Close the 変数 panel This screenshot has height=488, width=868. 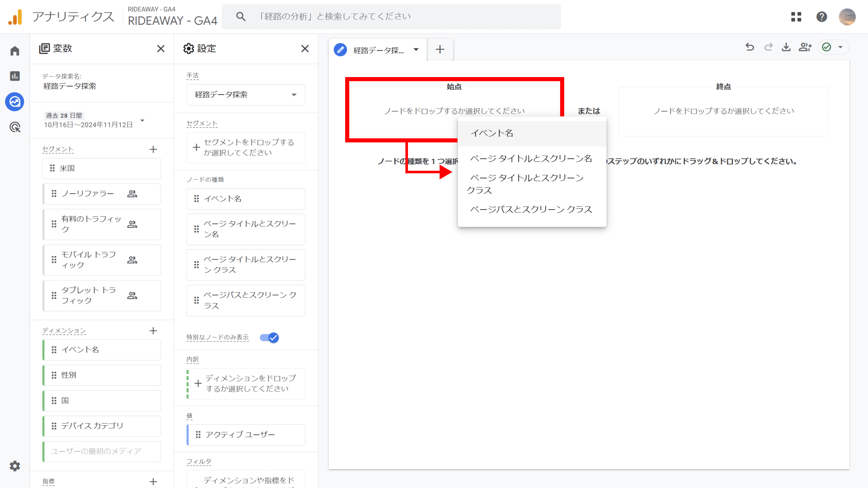[x=161, y=49]
